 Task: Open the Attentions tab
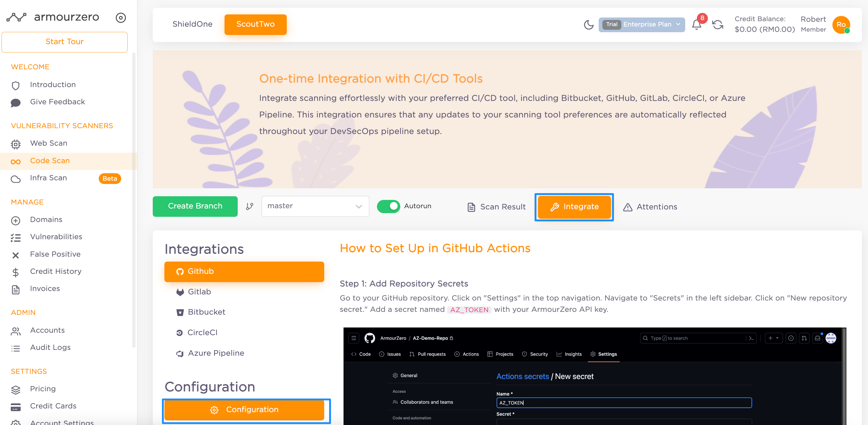pyautogui.click(x=650, y=207)
